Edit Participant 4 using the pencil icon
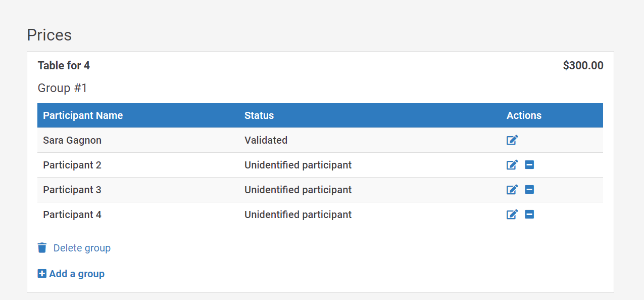Viewport: 644px width, 300px height. pos(512,215)
